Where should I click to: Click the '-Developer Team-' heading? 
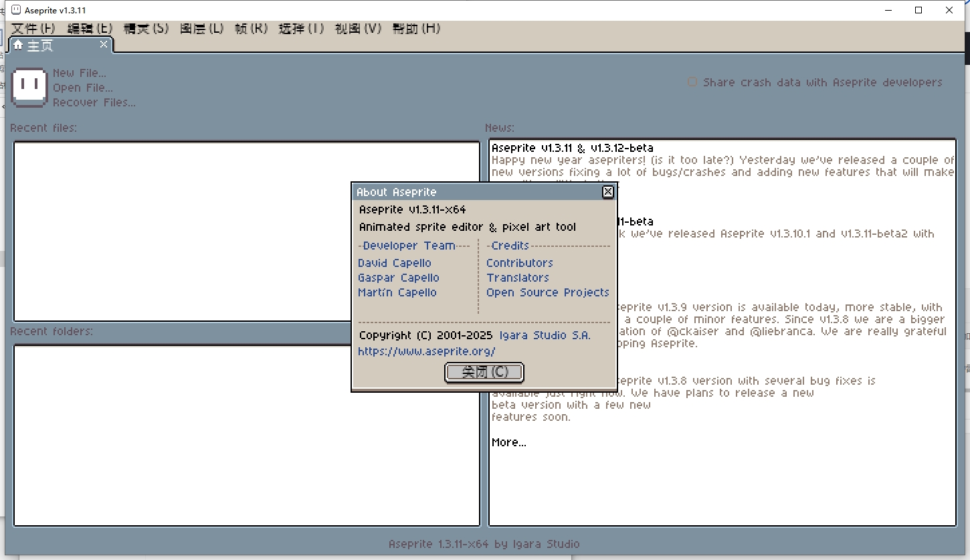tap(414, 246)
